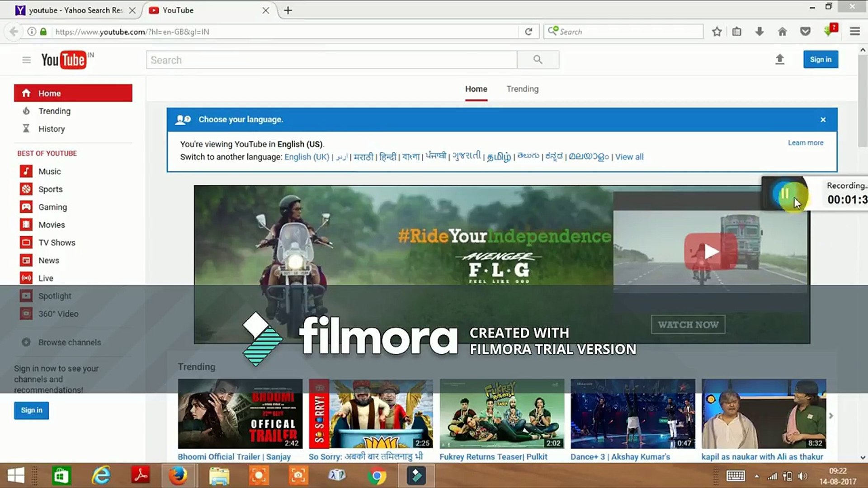Open the Sports section

click(50, 189)
